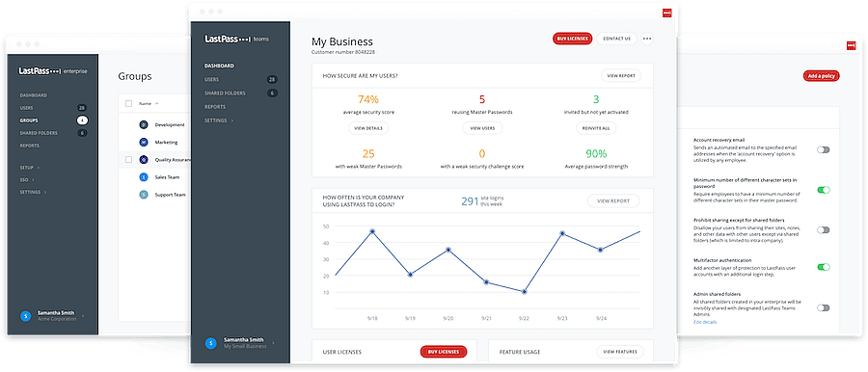The width and height of the screenshot is (868, 372).
Task: Open Reports in the enterprise sidebar
Action: click(x=29, y=146)
